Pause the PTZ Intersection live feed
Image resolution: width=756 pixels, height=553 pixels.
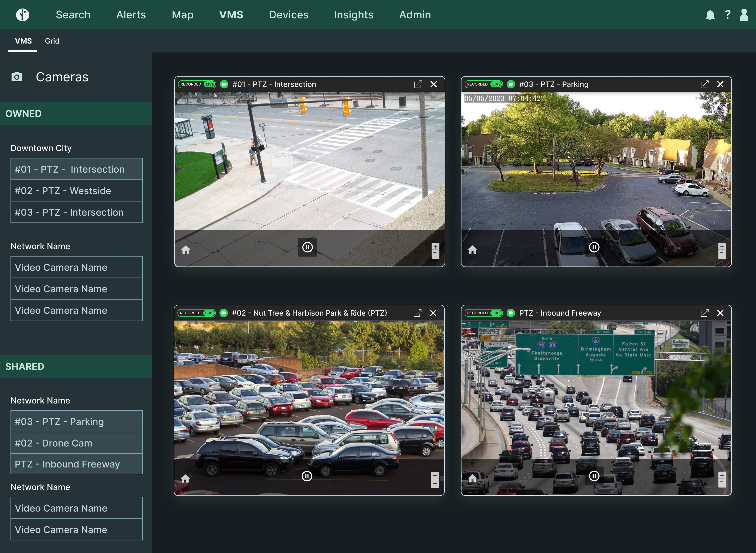[x=308, y=247]
